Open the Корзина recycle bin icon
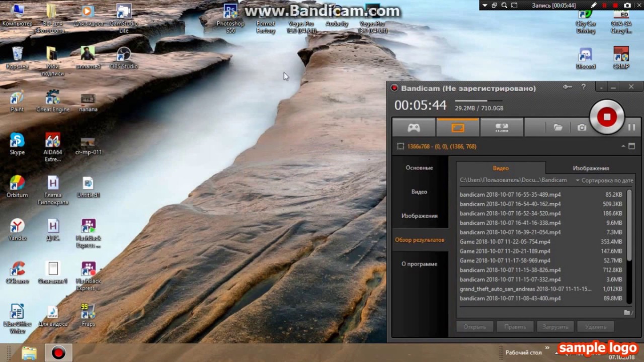Screen dimensions: 644x362 tap(17, 58)
